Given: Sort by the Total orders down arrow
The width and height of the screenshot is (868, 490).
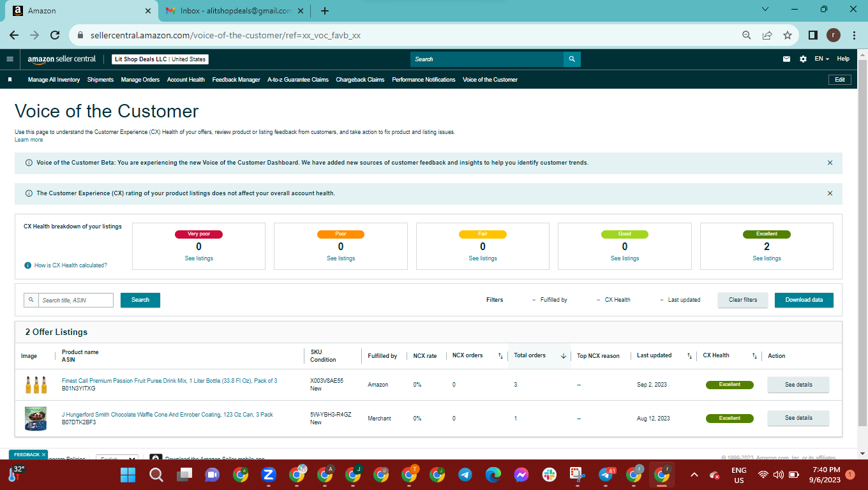Looking at the screenshot, I should point(564,356).
